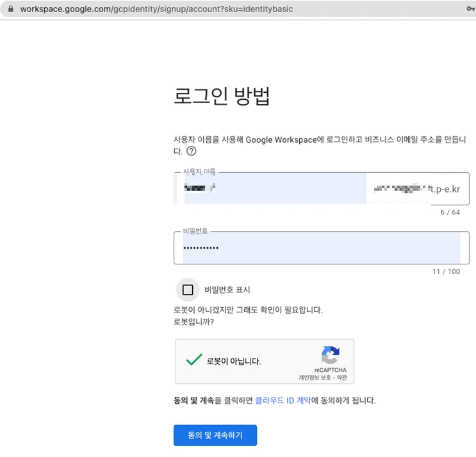476x457 pixels.
Task: Click the workspace.google.com URL in address bar
Action: point(156,9)
